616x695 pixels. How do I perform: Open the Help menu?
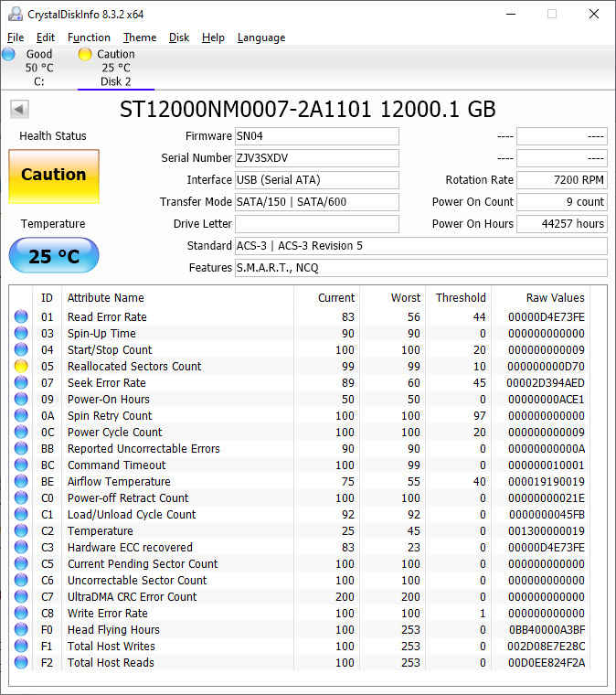(213, 37)
